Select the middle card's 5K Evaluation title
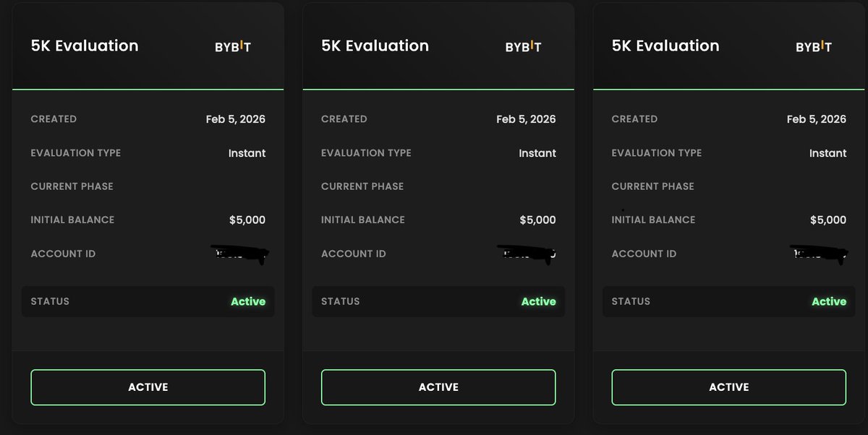868x435 pixels. point(375,46)
